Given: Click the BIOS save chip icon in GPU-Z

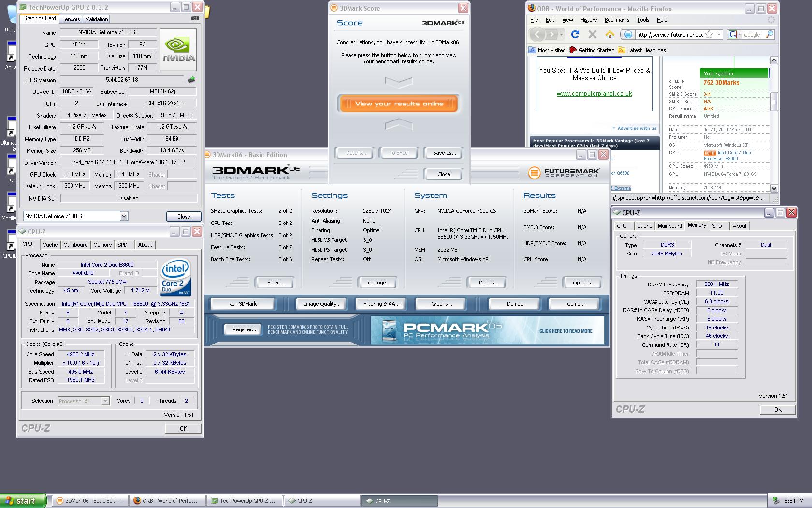Looking at the screenshot, I should [x=191, y=80].
